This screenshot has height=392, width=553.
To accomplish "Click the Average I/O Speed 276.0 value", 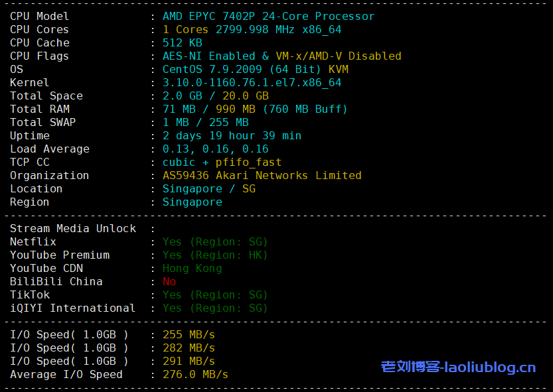I will click(x=195, y=374).
